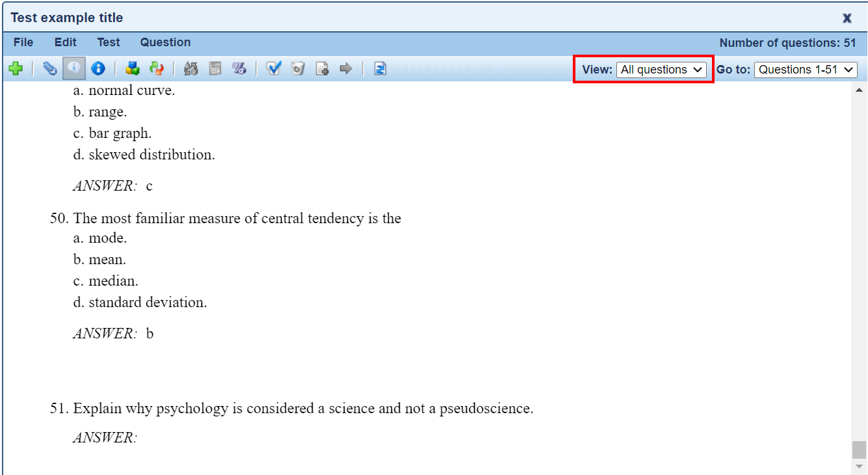Click option 'a. normal curve.'
Viewport: 868px width, 475px height.
(124, 90)
